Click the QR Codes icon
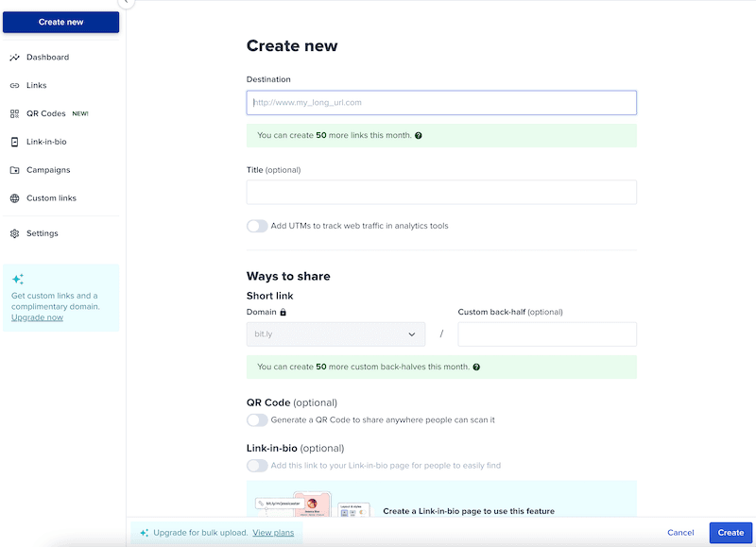Viewport: 756px width, 547px height. coord(17,113)
